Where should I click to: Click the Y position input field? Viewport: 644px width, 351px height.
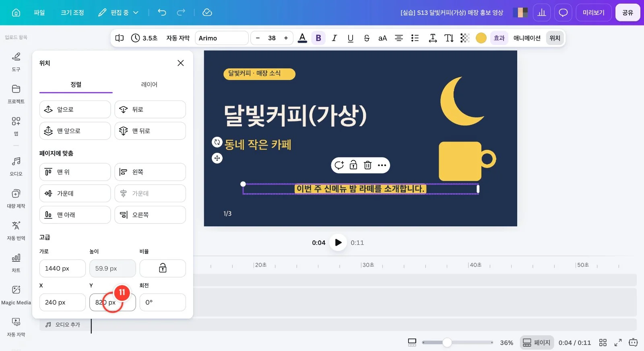[113, 302]
